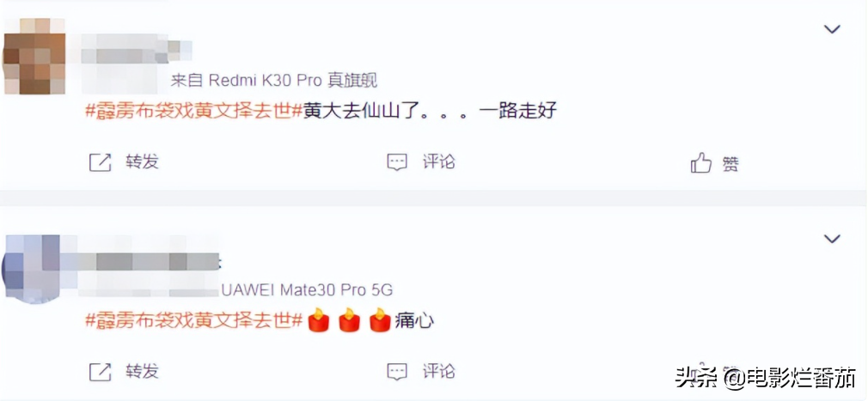Click the 转发 label on first post
868x401 pixels.
click(x=143, y=162)
